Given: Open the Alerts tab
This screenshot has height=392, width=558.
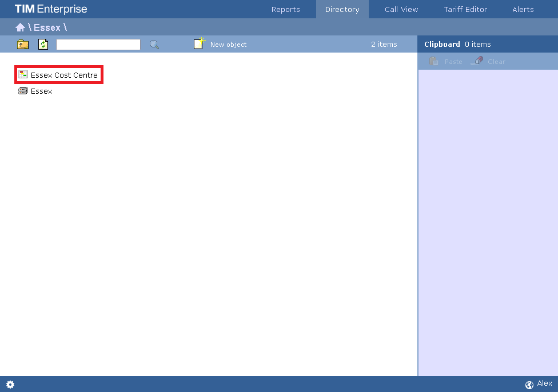Looking at the screenshot, I should coord(523,10).
